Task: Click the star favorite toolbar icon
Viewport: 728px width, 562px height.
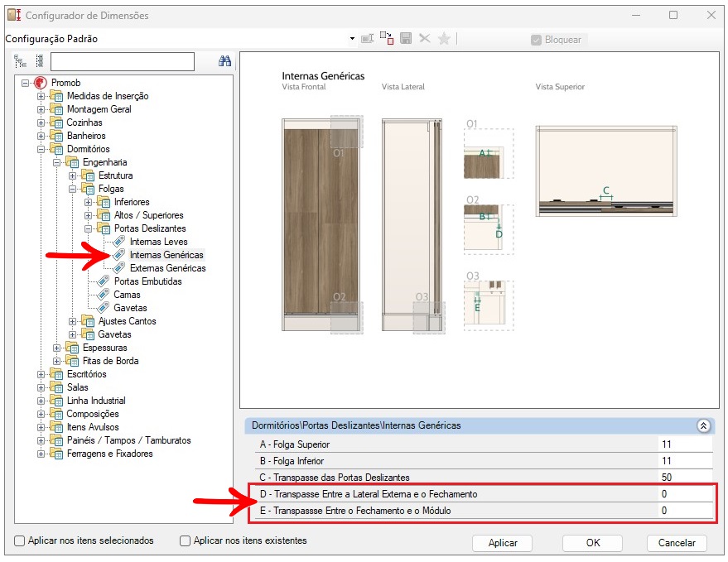Action: click(444, 39)
